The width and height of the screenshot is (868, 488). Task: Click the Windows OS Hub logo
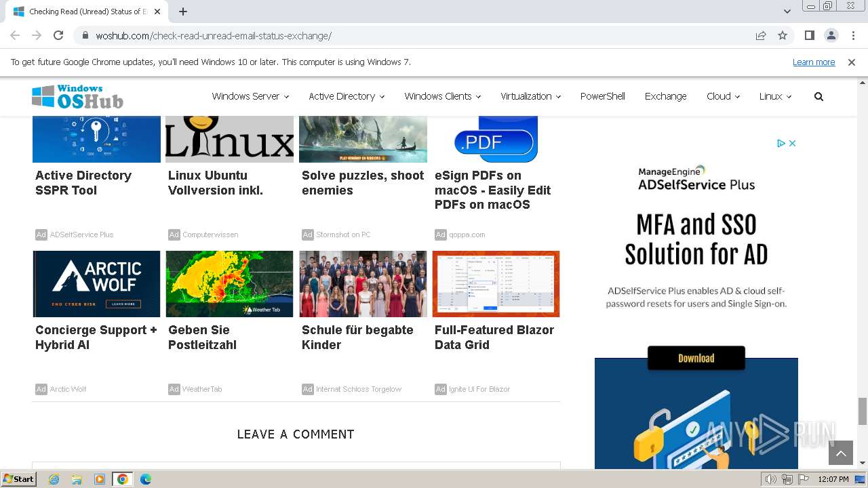point(77,96)
